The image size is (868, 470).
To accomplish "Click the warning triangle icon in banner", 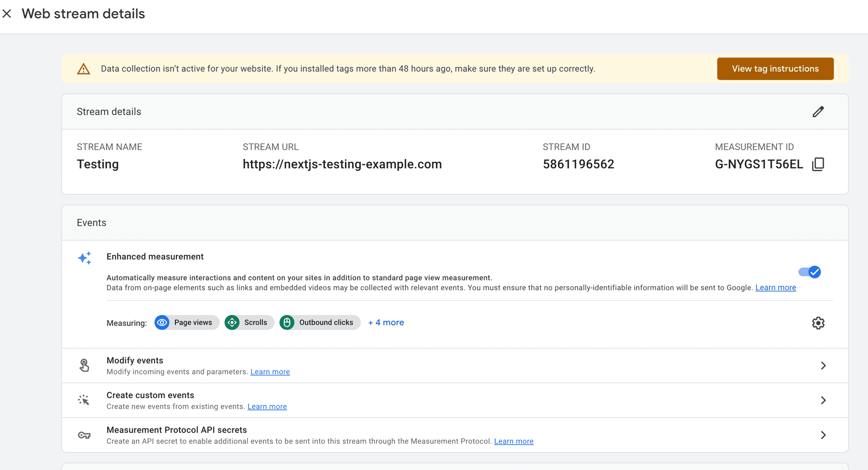I will (x=84, y=69).
